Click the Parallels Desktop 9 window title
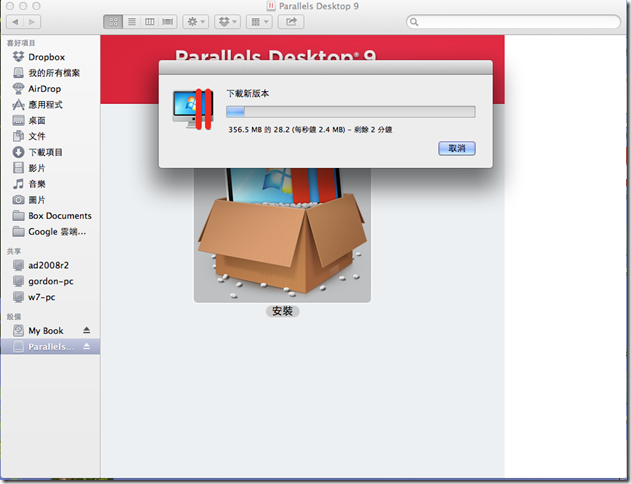Image resolution: width=631 pixels, height=484 pixels. [x=319, y=6]
